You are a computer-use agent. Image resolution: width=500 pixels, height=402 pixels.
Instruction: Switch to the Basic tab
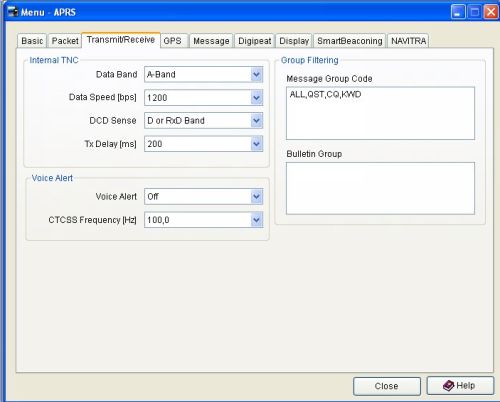point(32,41)
